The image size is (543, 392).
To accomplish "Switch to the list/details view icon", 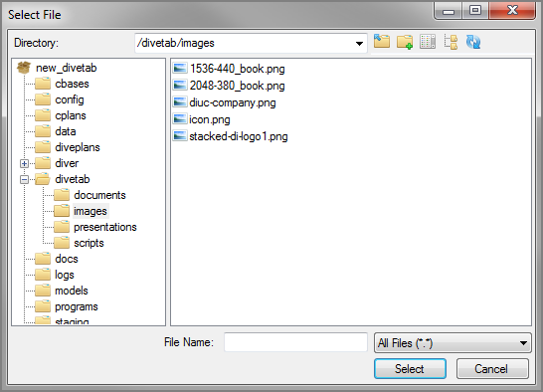I will point(428,42).
